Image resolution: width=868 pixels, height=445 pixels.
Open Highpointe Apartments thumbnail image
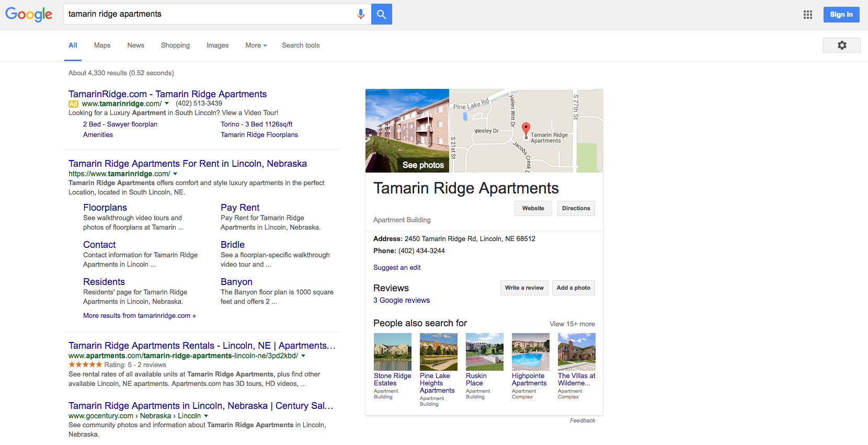[x=531, y=352]
